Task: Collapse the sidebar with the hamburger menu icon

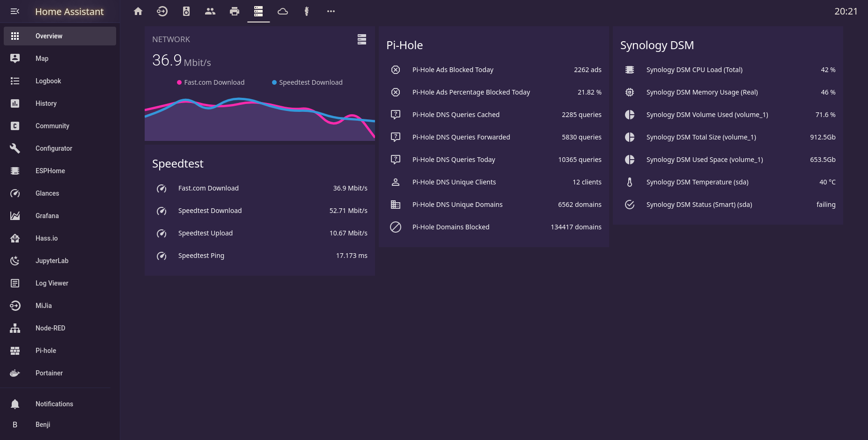Action: (15, 11)
